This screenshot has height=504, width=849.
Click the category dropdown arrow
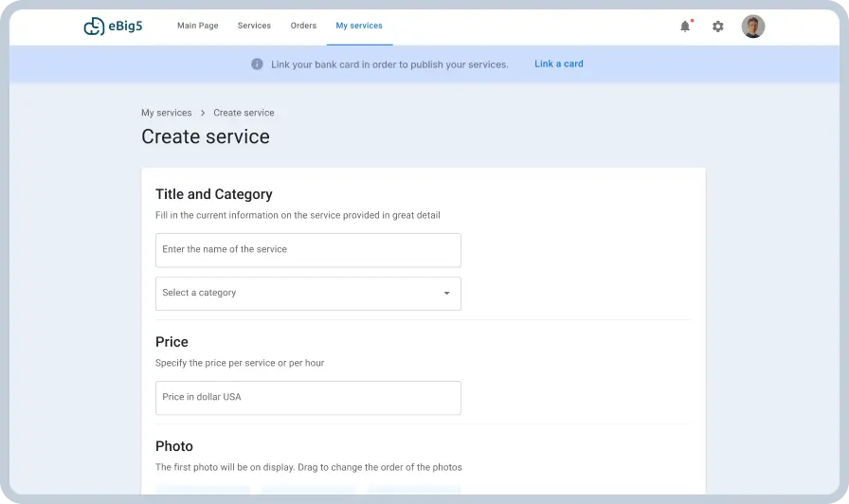446,294
